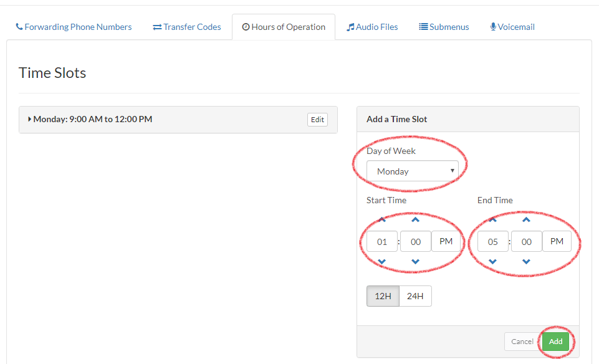Select the 12H time format
Screen dimensions: 599x364
click(x=383, y=295)
